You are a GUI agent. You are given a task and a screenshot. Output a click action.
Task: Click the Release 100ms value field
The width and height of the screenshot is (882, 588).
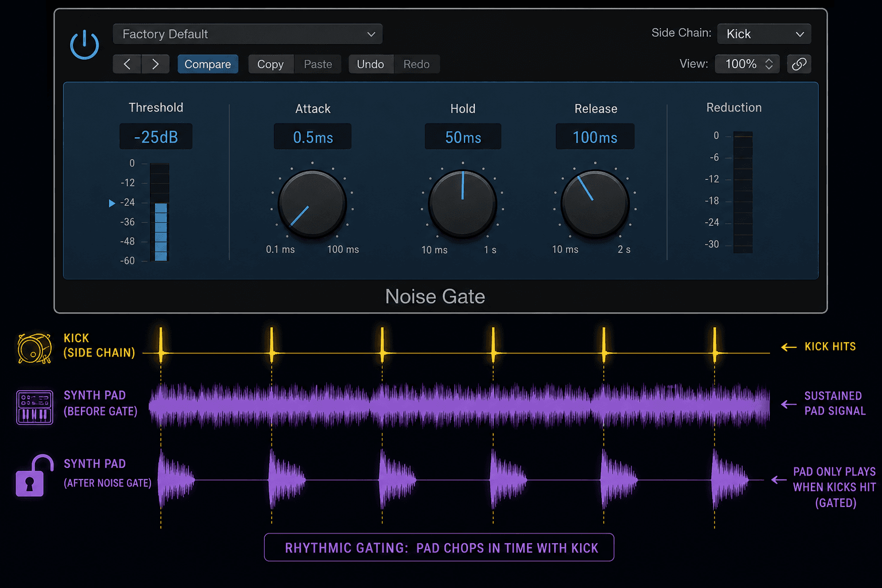click(x=595, y=137)
